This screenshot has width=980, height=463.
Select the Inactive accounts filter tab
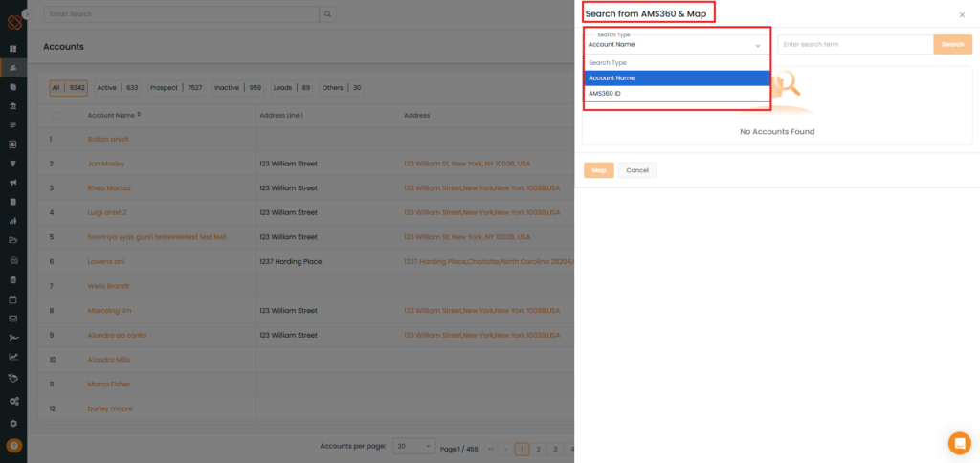click(x=237, y=88)
